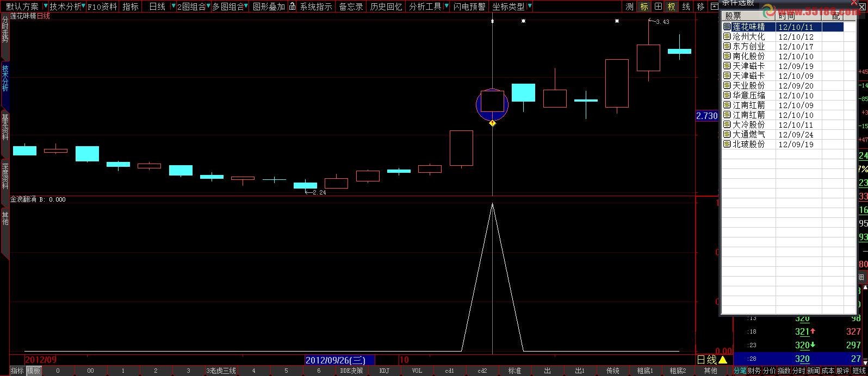Choose the KDJ indicator tab
Screen dimensions: 868x376
[x=384, y=371]
